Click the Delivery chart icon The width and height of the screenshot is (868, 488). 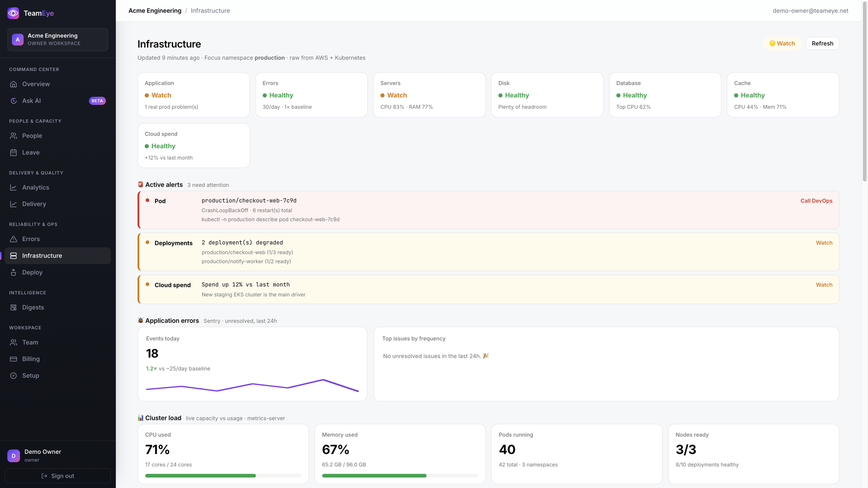[13, 204]
